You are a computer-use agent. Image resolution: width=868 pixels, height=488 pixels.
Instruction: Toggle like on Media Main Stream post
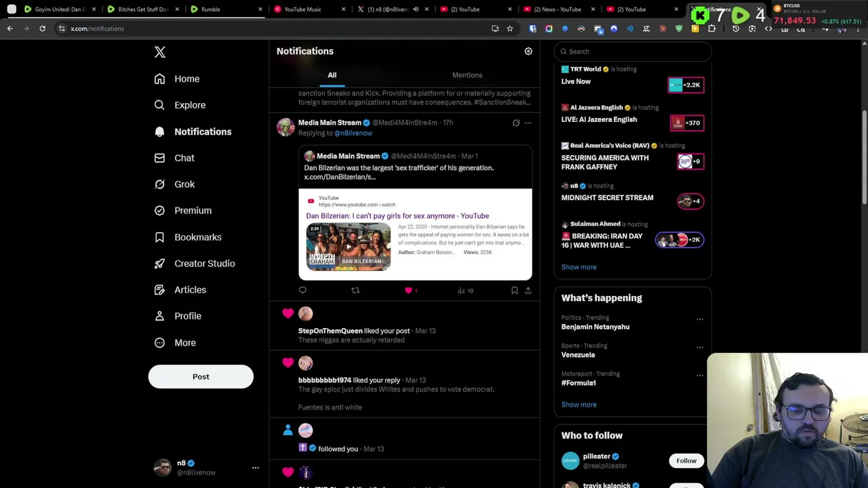408,291
